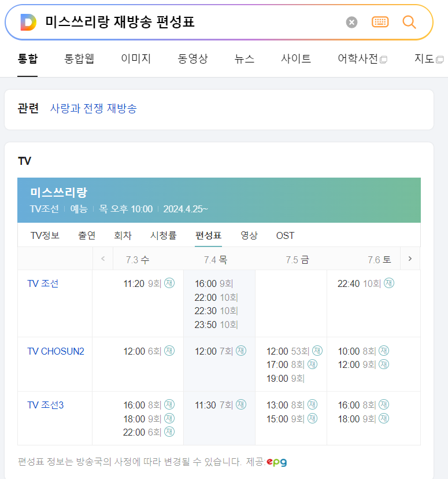Open 어학사전 in new window
Image resolution: width=448 pixels, height=479 pixels.
[362, 58]
